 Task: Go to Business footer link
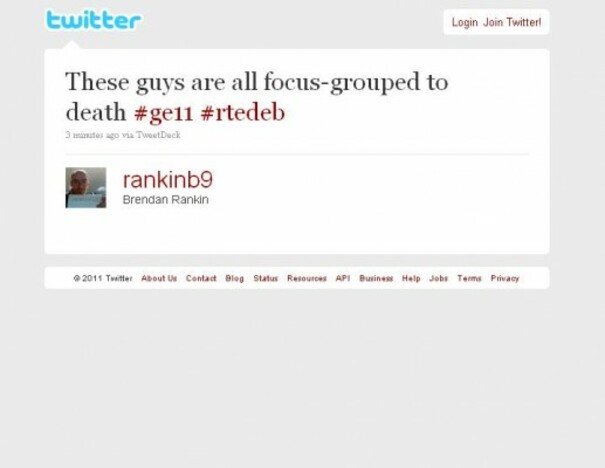coord(376,278)
